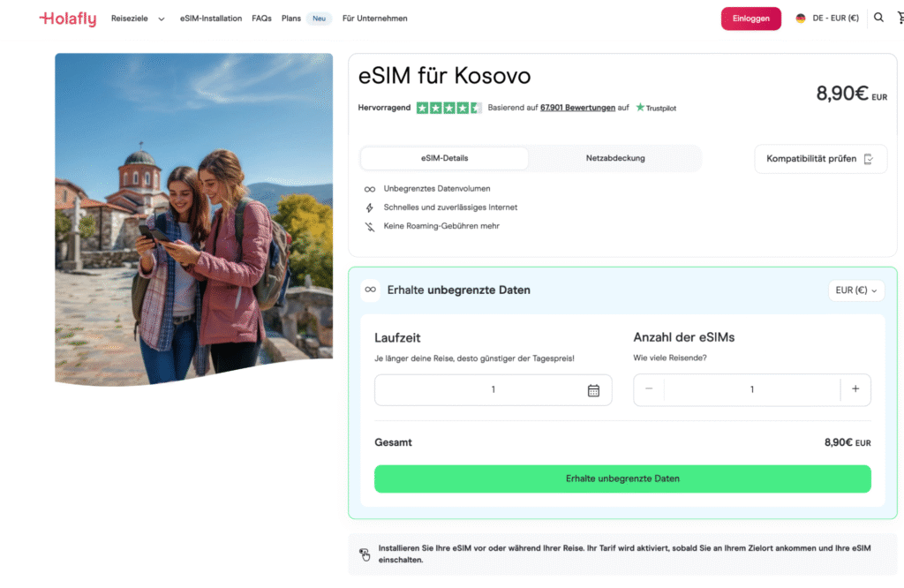Switch to the Netzabdeckung tab

pos(615,158)
